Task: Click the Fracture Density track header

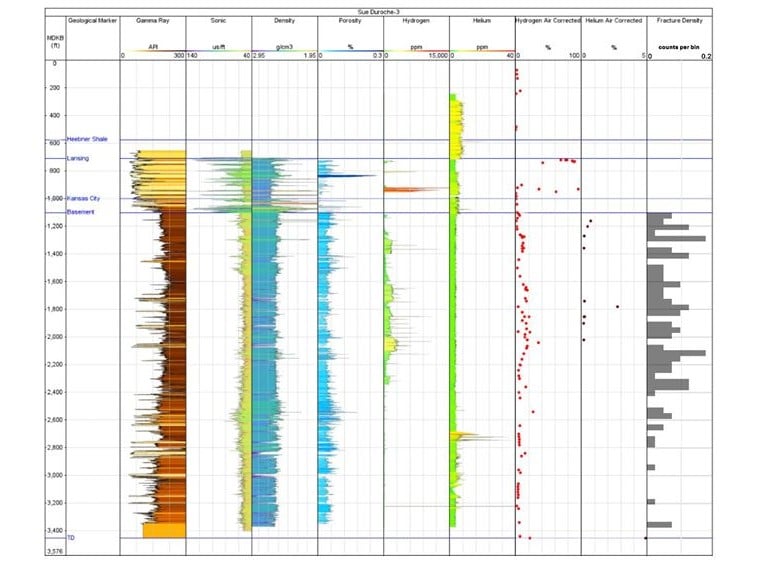Action: (x=678, y=20)
